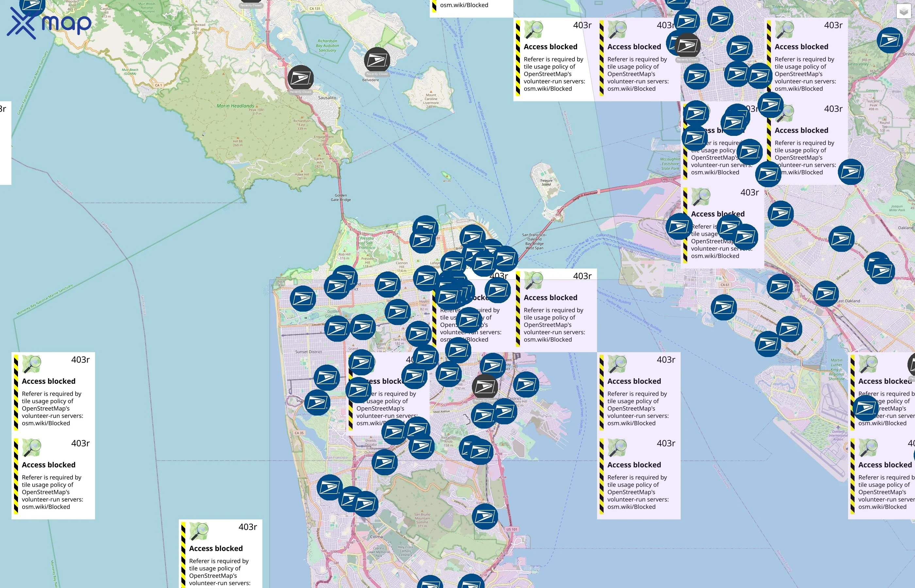Click the Marin Headlands label
The width and height of the screenshot is (915, 588).
[235, 106]
